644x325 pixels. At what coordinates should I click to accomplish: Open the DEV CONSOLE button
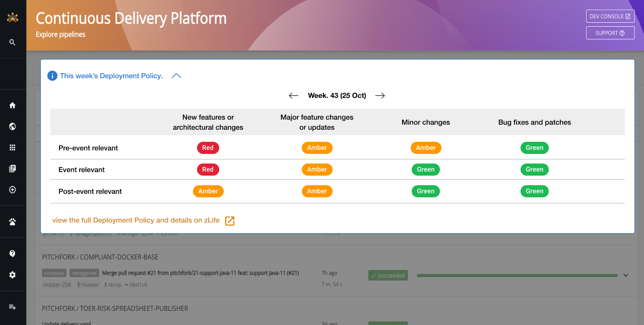(610, 16)
